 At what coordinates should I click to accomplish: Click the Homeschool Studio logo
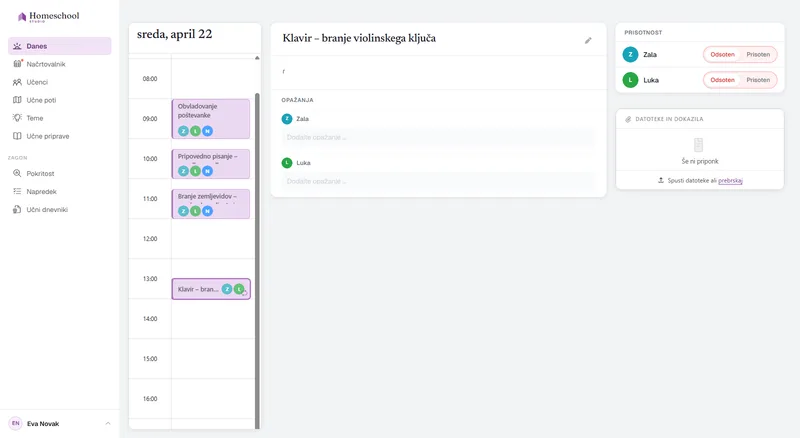(x=49, y=16)
